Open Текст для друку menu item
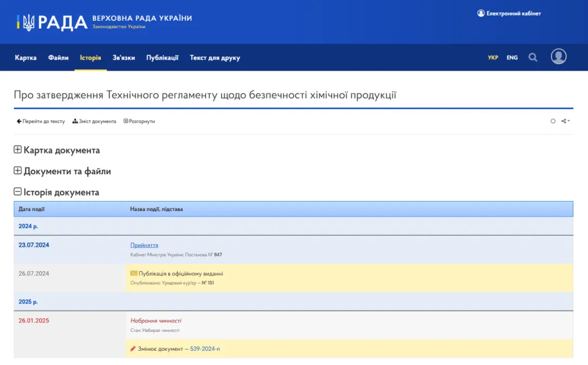This screenshot has width=588, height=365. point(215,58)
